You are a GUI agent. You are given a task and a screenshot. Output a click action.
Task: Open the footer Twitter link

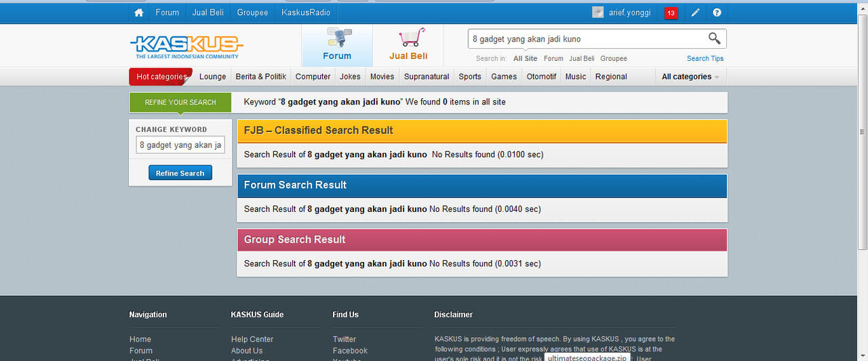(344, 339)
